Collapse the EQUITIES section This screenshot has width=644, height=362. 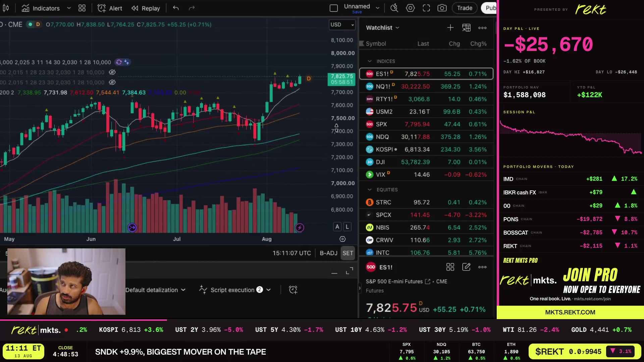pos(370,190)
